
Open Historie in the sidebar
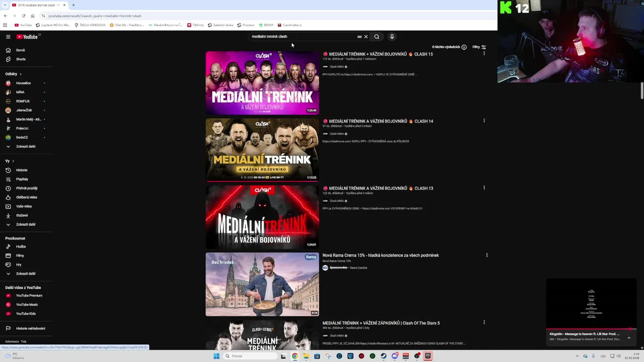[x=21, y=170]
